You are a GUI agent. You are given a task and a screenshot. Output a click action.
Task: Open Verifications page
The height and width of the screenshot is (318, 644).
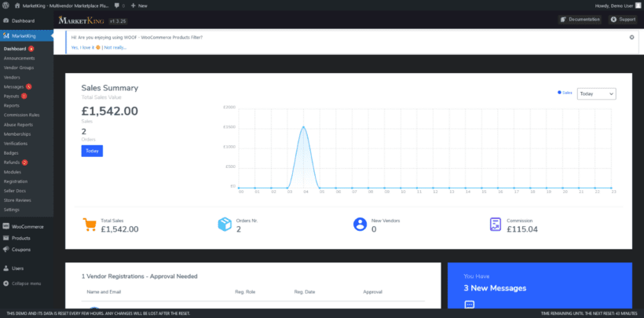[16, 144]
